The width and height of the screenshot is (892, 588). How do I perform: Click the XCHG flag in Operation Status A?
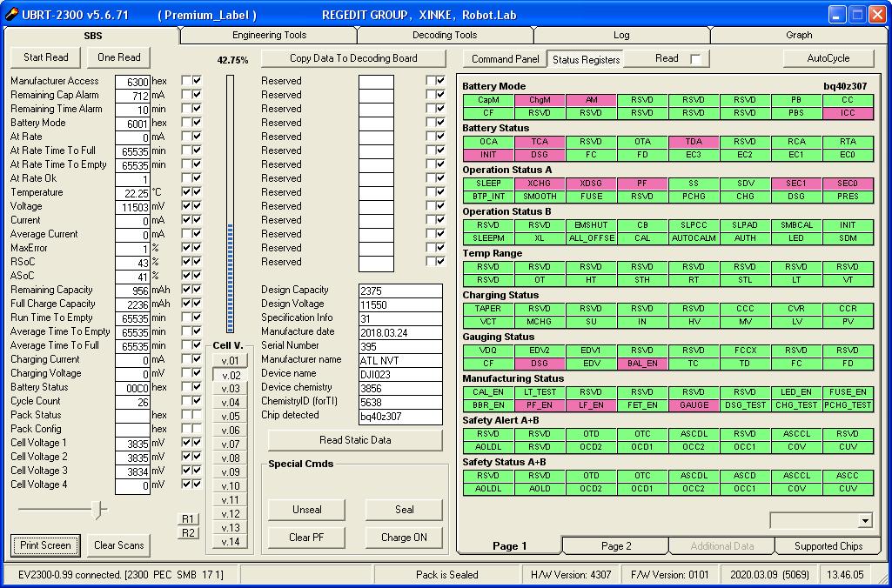pyautogui.click(x=540, y=184)
